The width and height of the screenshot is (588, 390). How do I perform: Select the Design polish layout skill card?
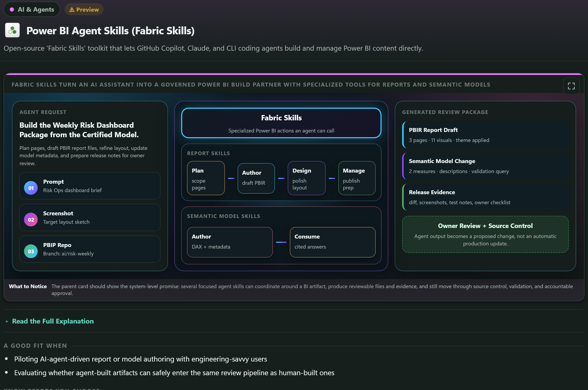tap(306, 178)
